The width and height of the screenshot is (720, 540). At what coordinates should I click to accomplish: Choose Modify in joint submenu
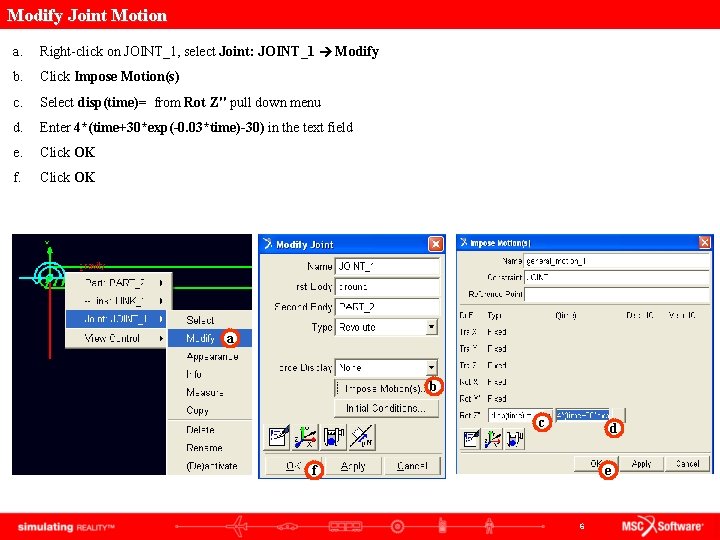click(x=210, y=338)
